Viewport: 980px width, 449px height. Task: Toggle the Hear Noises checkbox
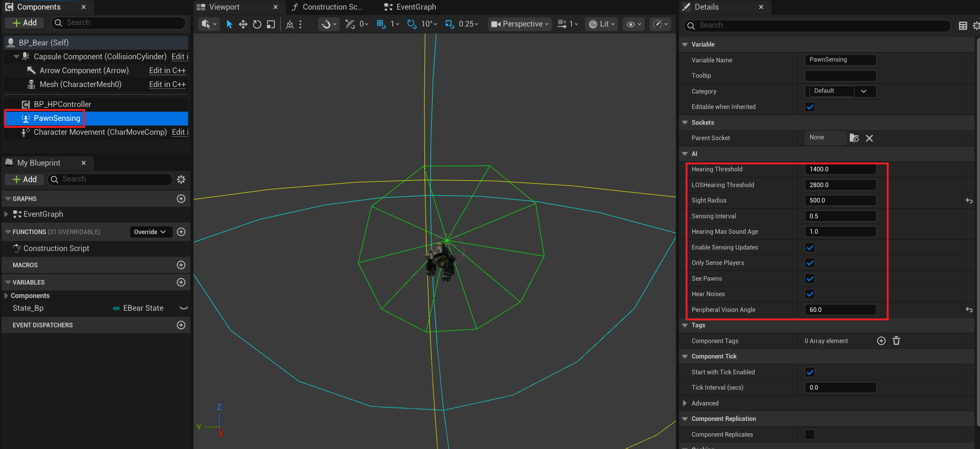click(810, 294)
